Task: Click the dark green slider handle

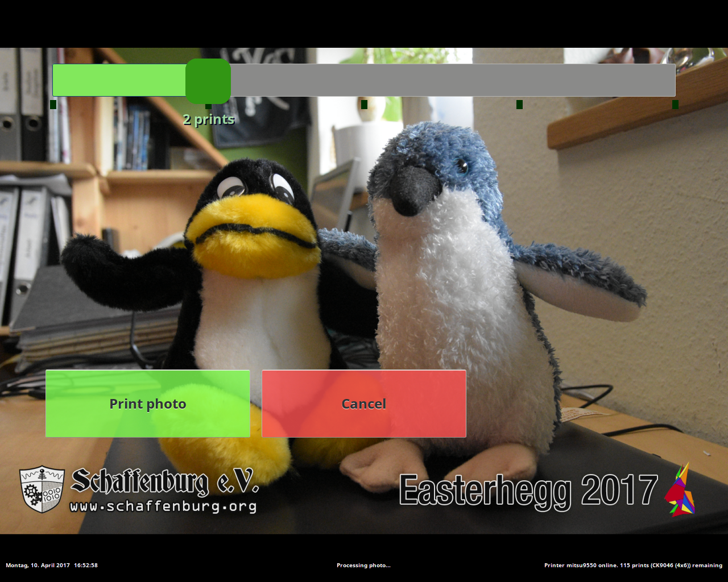Action: [208, 81]
